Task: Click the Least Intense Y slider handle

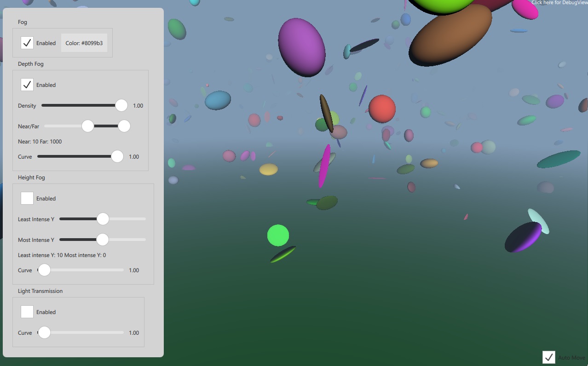Action: point(102,219)
